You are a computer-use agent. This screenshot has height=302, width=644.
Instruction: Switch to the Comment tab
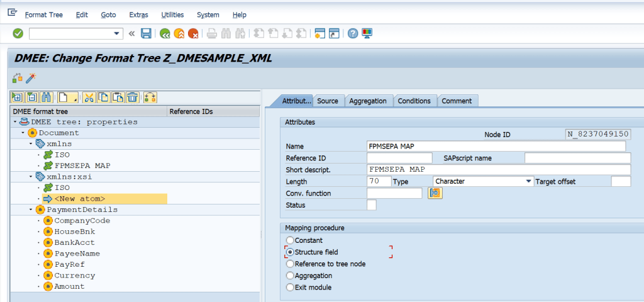click(457, 101)
